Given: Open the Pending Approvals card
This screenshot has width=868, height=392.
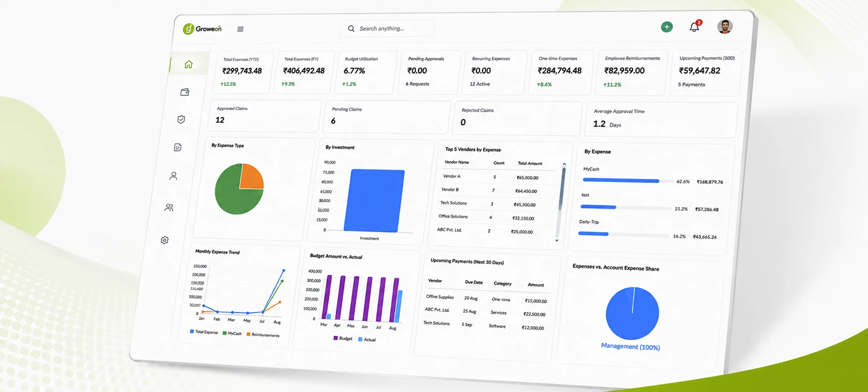Looking at the screenshot, I should pos(430,72).
